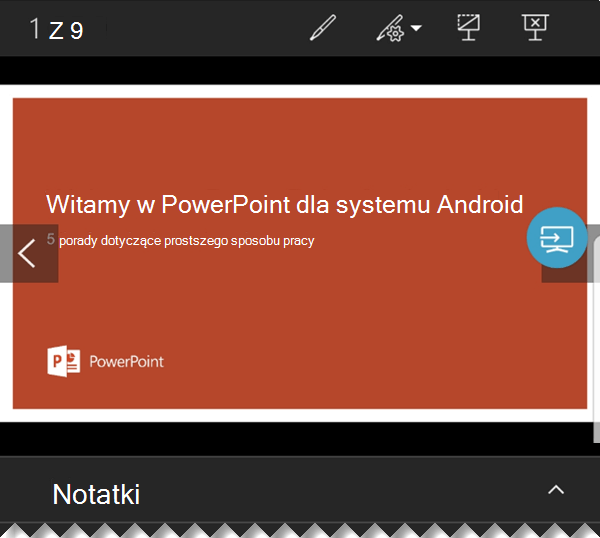
Task: Expand ink settings dropdown arrow
Action: [x=416, y=28]
